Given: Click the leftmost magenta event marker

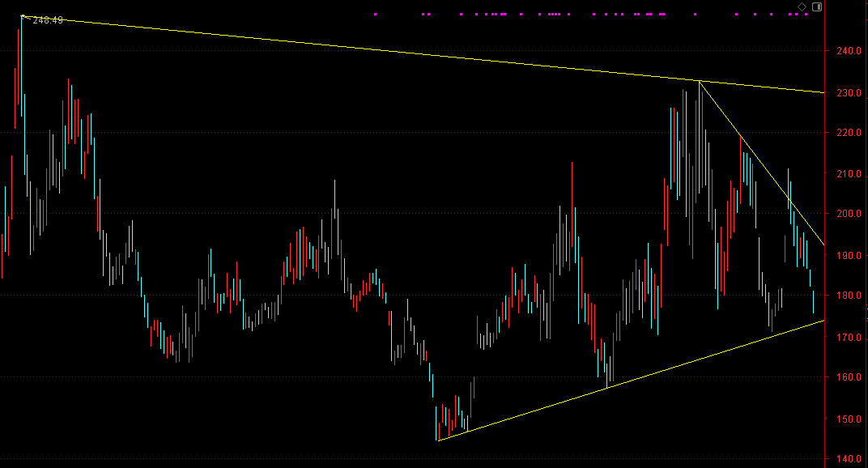Looking at the screenshot, I should pos(376,14).
